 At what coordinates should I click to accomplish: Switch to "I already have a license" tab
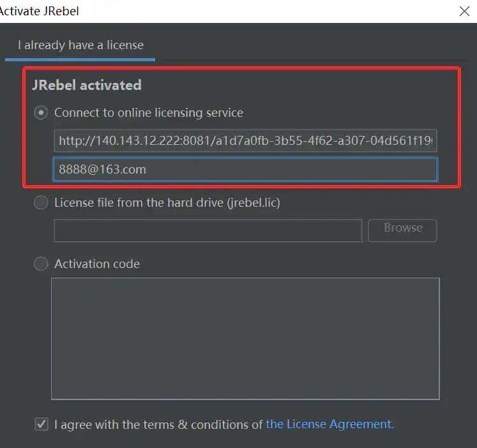click(x=80, y=45)
